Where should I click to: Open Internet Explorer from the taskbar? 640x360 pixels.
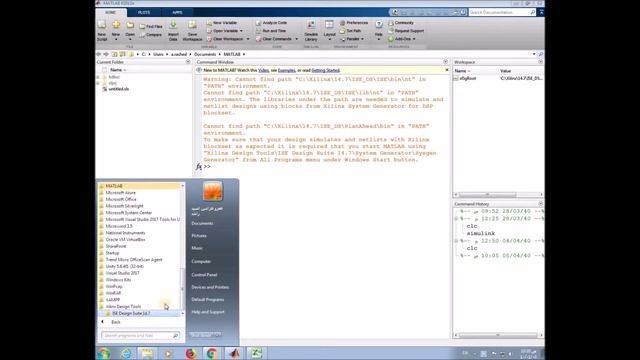click(x=126, y=353)
